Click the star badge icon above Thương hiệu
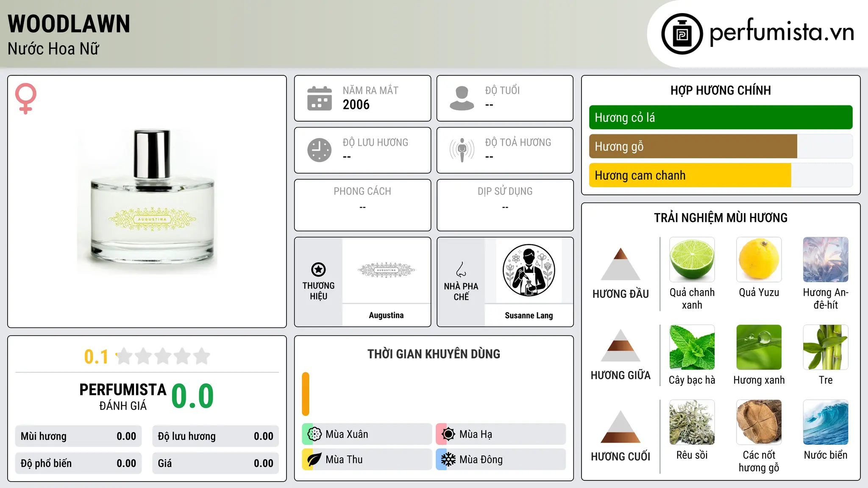 pyautogui.click(x=318, y=269)
